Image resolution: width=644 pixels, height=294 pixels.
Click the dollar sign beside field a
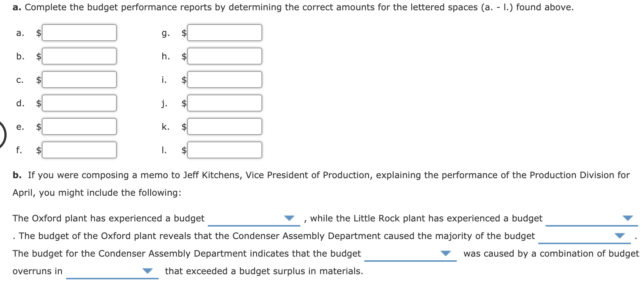coord(37,33)
